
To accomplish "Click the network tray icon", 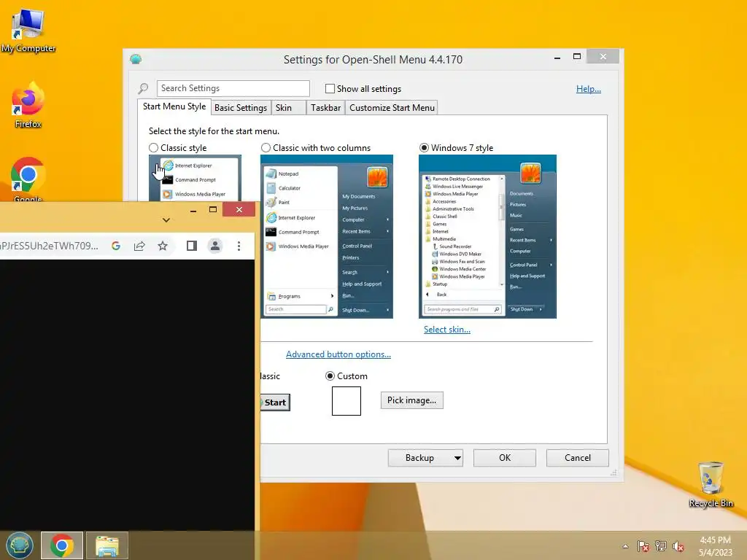I will [661, 546].
